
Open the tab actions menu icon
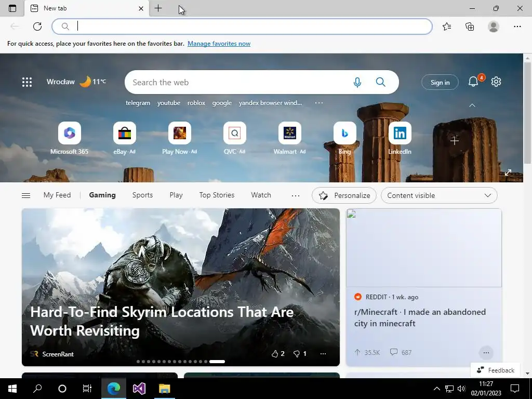click(12, 8)
